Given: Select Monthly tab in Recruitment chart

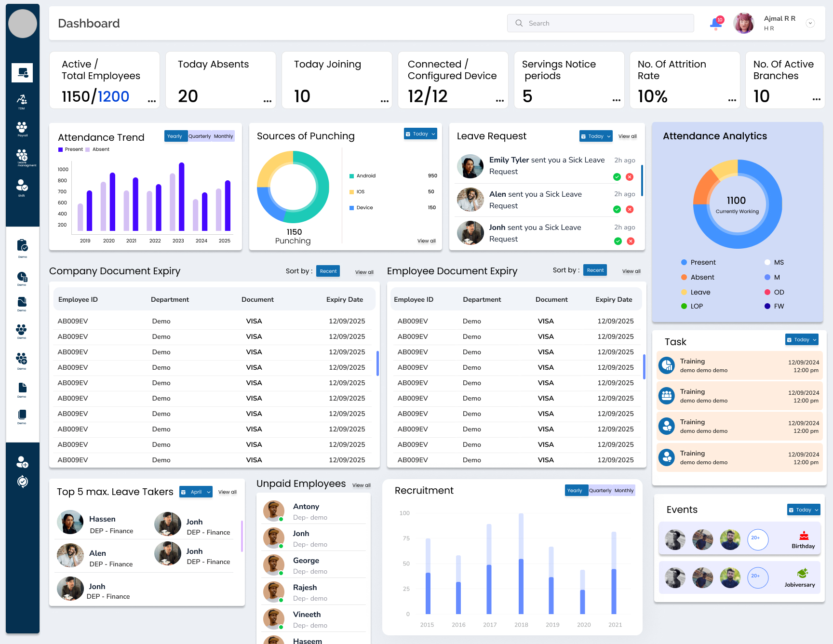Looking at the screenshot, I should [624, 491].
